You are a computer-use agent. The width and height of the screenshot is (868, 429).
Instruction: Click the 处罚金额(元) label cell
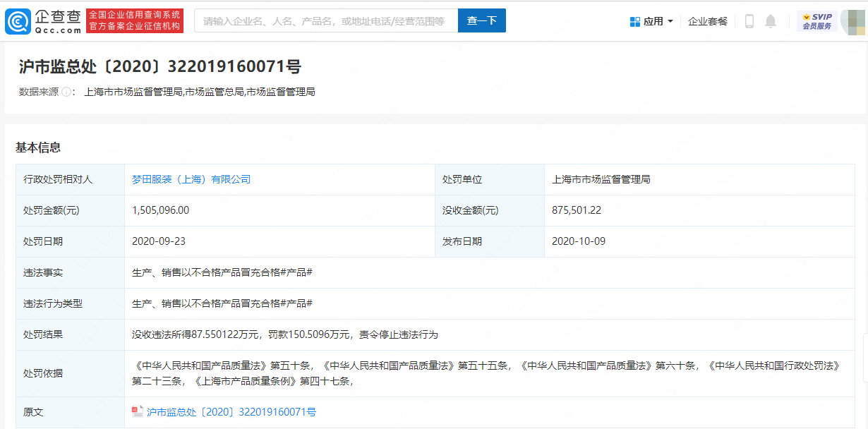point(70,210)
